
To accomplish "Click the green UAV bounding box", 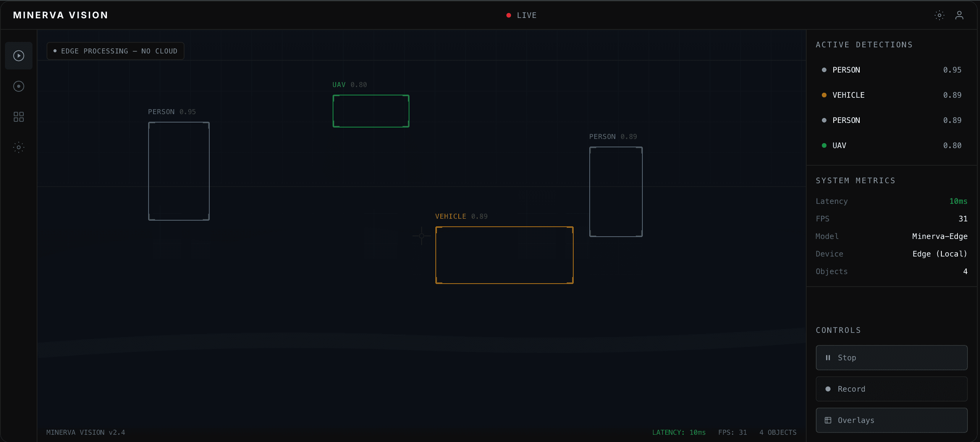I will (x=371, y=111).
